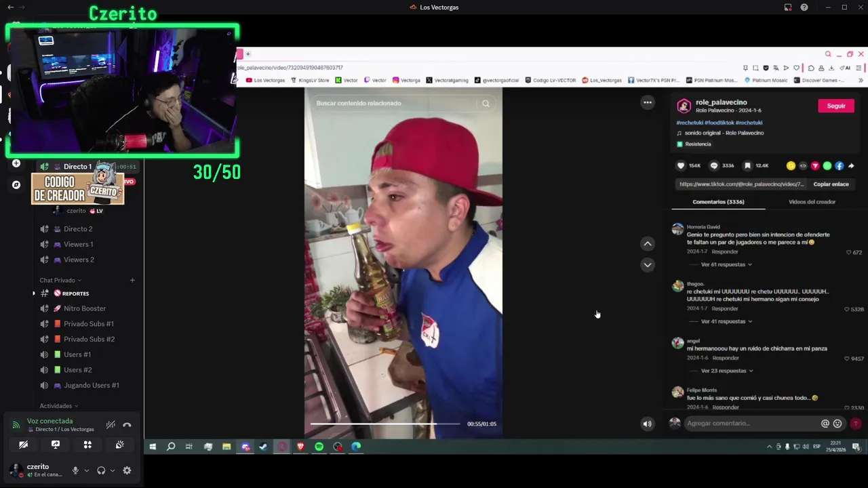Collapse the Actividades category
Viewport: 868px width, 488px height.
[58, 406]
